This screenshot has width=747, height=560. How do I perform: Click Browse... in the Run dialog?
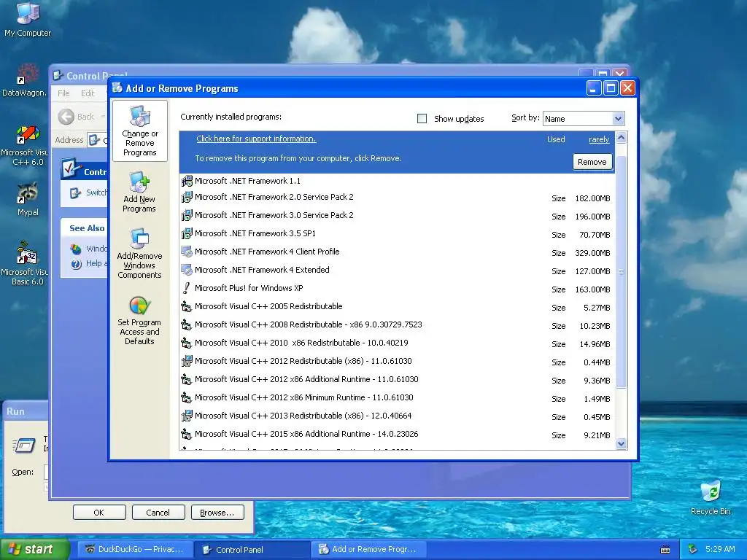pos(217,513)
